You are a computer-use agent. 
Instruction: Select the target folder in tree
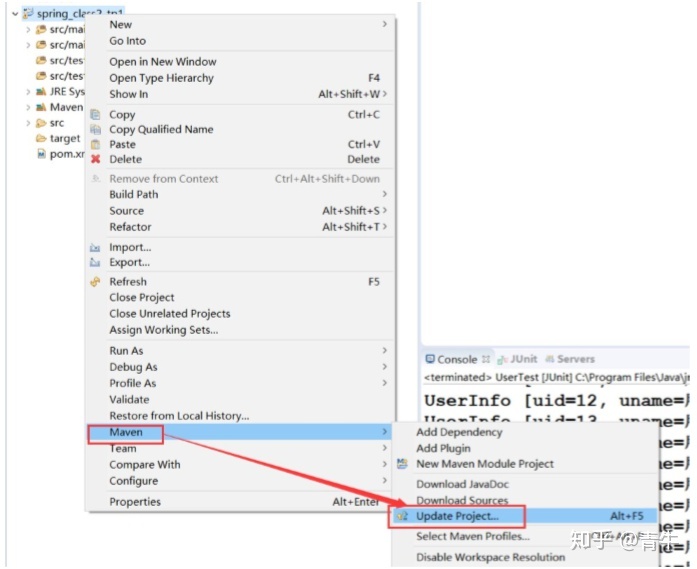pos(65,139)
